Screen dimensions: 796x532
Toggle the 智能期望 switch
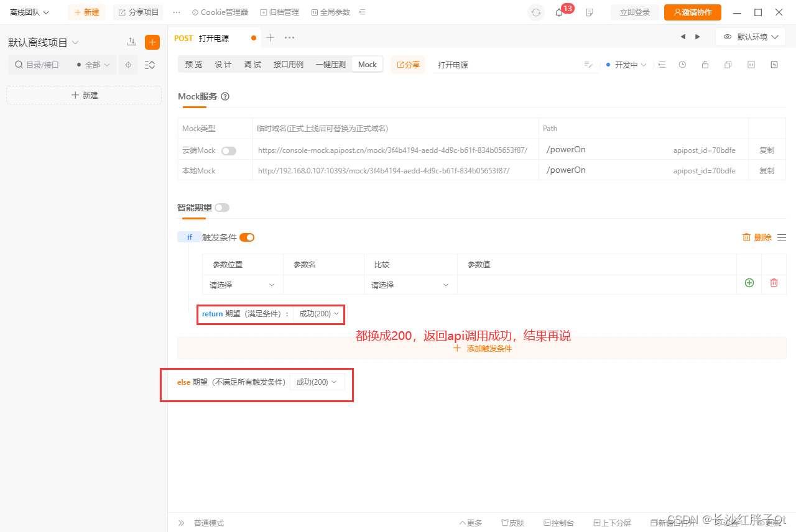tap(222, 208)
